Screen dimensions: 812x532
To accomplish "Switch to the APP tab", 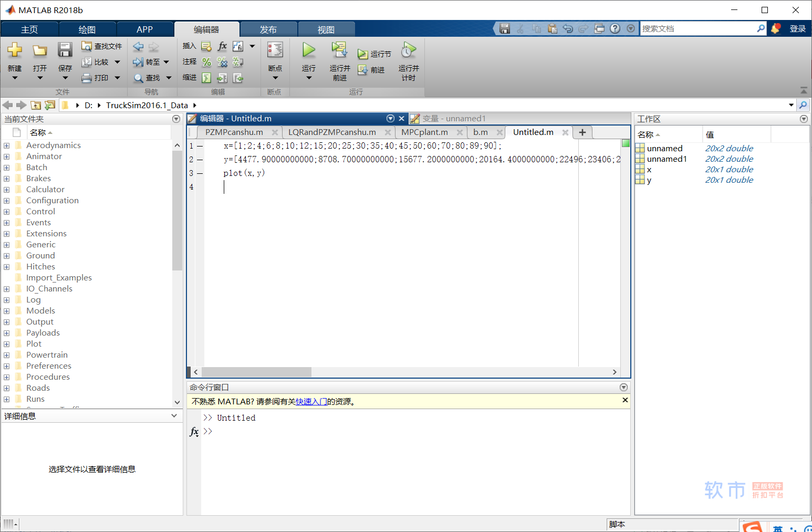I will tap(145, 29).
